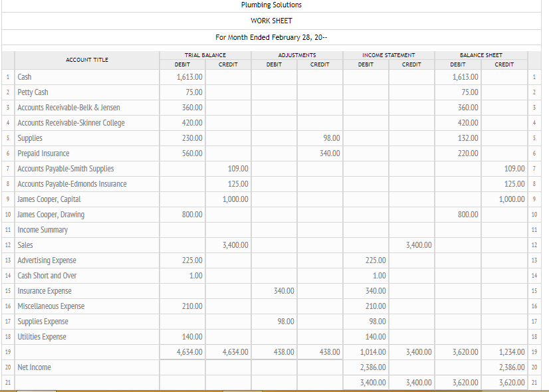Select Accounts Receivable-Belk & Jensen row title
This screenshot has height=392, width=549.
(87, 108)
